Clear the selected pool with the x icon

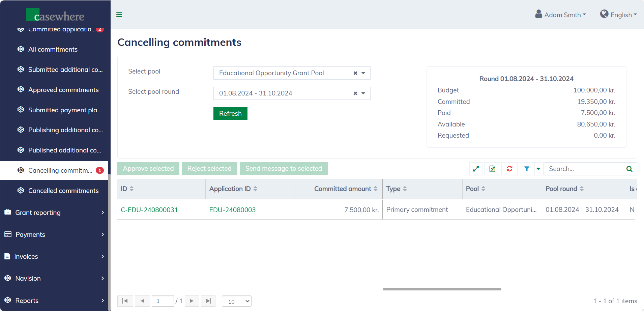click(x=355, y=73)
